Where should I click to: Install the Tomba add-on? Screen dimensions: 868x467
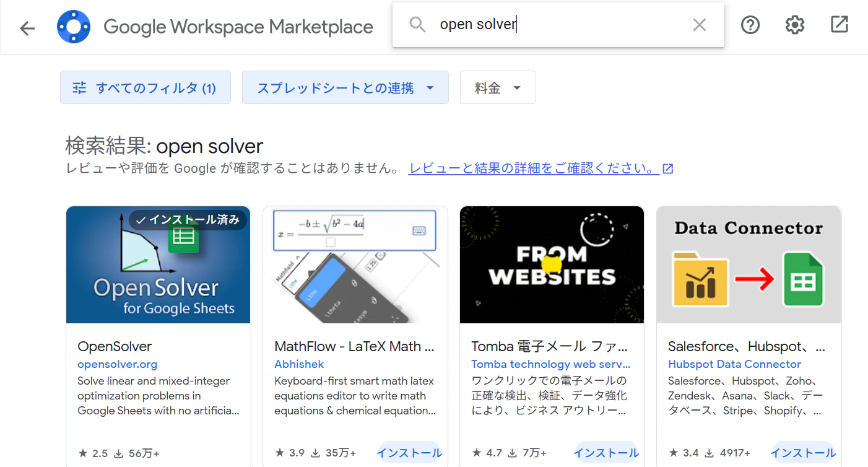tap(607, 453)
